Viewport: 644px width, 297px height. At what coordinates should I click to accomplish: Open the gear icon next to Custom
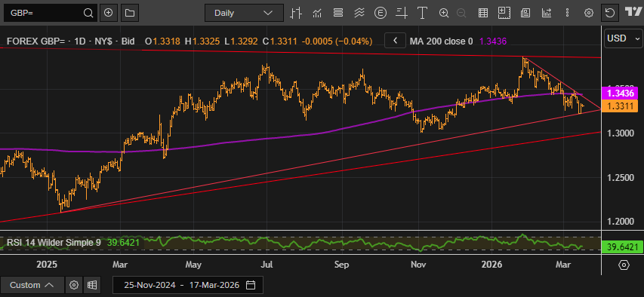point(74,285)
